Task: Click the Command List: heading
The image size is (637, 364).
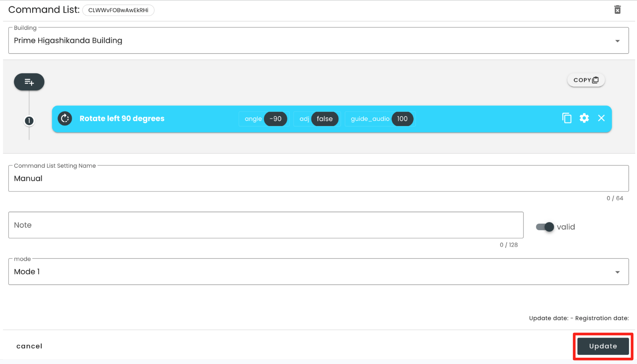Action: click(44, 10)
